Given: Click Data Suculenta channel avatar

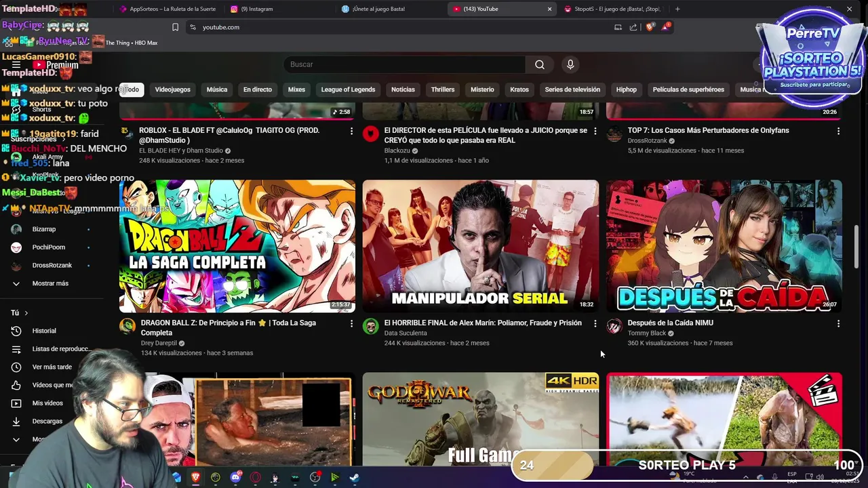Looking at the screenshot, I should click(x=370, y=327).
